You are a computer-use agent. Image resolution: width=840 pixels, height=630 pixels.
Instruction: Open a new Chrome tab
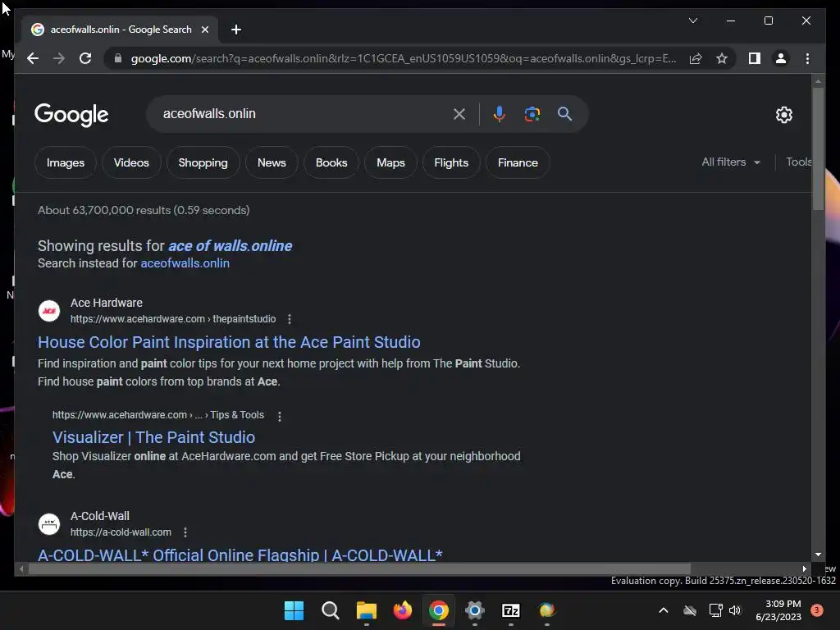point(236,30)
